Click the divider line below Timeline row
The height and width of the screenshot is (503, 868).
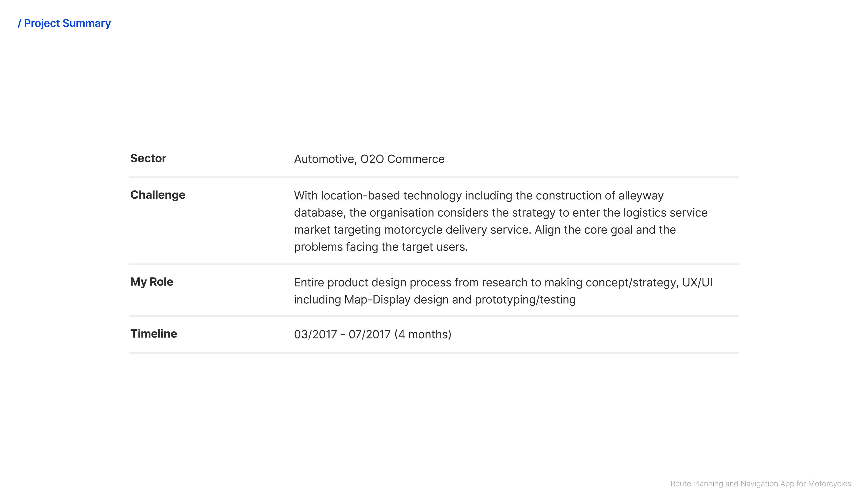(x=434, y=353)
